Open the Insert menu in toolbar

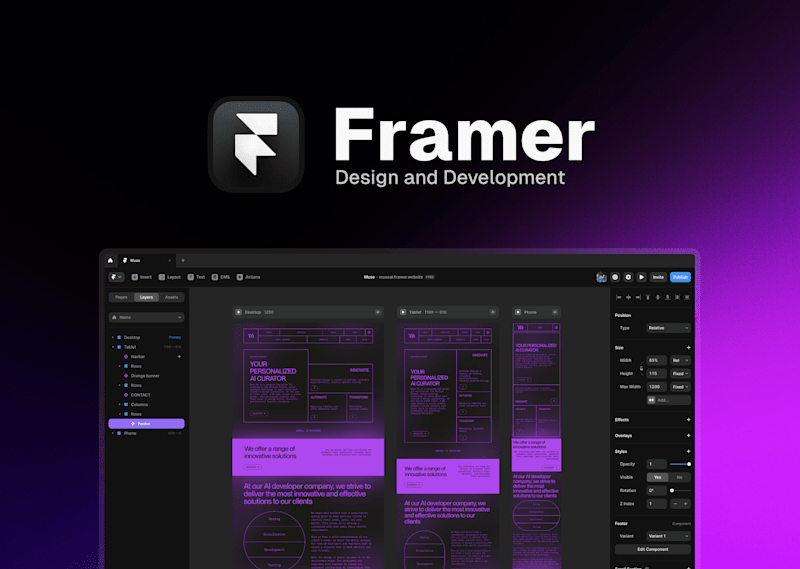pos(141,277)
